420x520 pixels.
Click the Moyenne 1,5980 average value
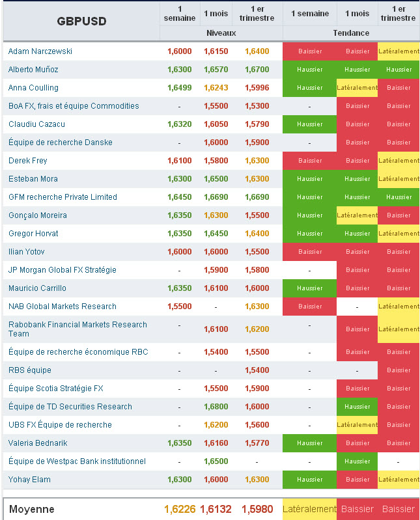257,509
